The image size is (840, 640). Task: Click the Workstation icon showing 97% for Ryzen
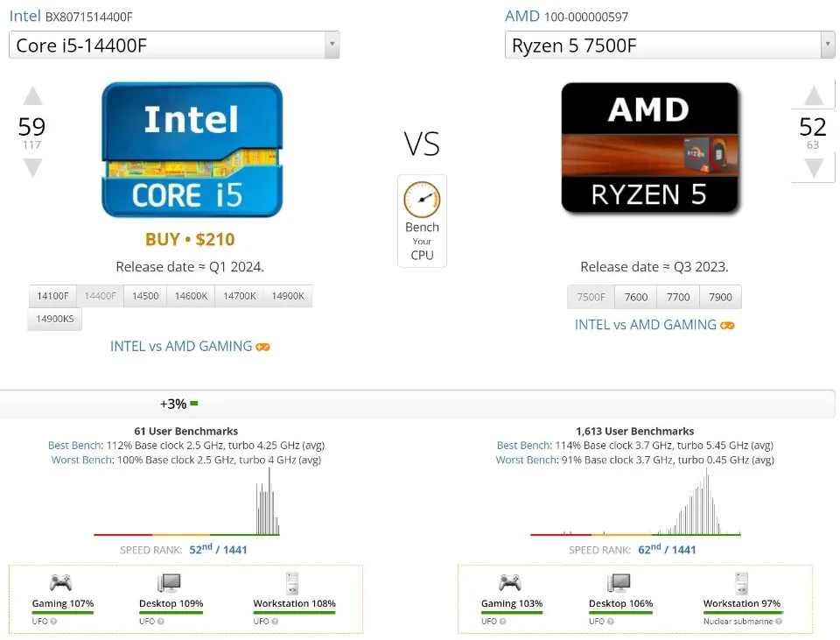740,582
